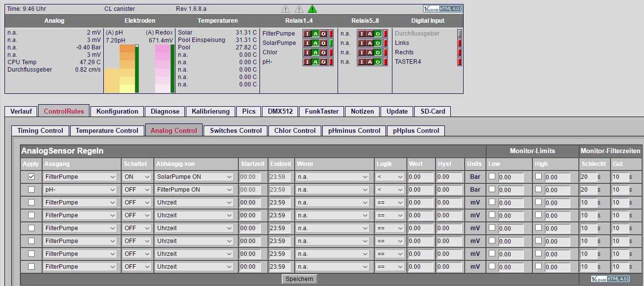Click the green warning triangle icon
Image resolution: width=644 pixels, height=286 pixels.
[x=312, y=9]
